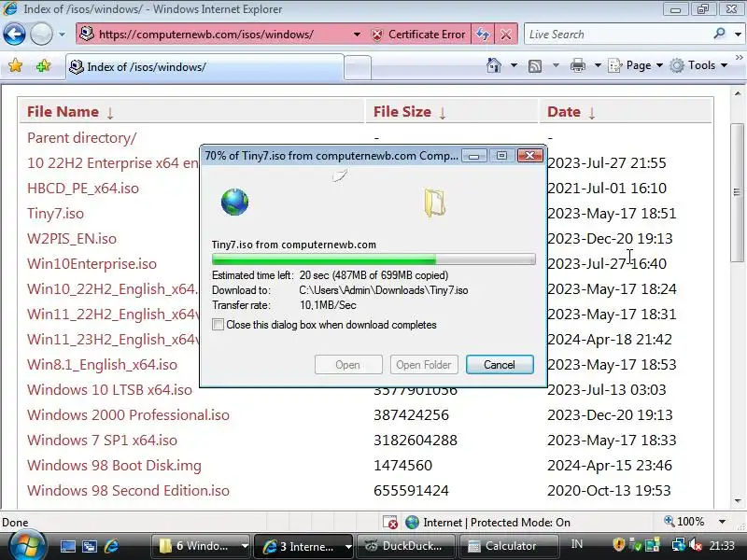Open the '3 Interne...' taskbar group

304,546
